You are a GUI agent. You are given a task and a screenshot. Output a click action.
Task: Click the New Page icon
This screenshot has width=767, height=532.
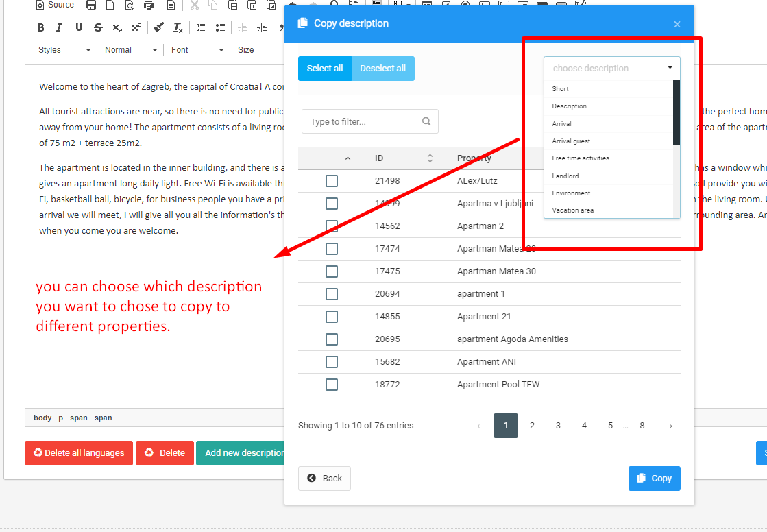pyautogui.click(x=110, y=5)
